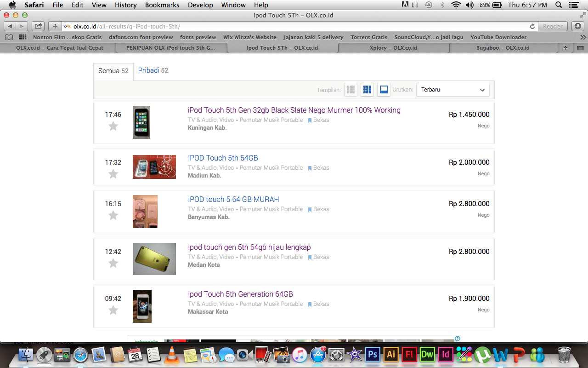
Task: Open new tab with plus button
Action: (565, 48)
